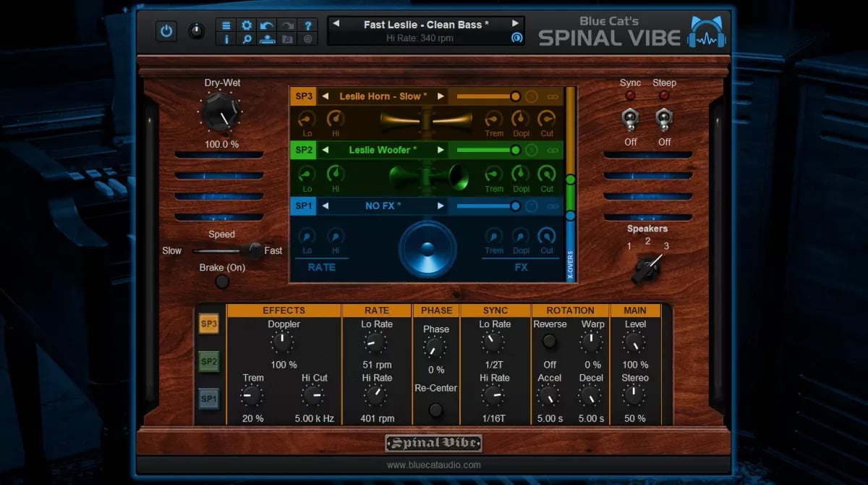Click the magnifier zoom icon
The image size is (868, 485).
pyautogui.click(x=247, y=39)
